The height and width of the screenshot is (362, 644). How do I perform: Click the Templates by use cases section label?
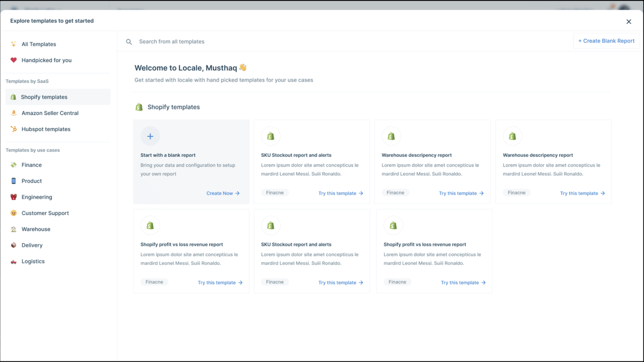(33, 150)
